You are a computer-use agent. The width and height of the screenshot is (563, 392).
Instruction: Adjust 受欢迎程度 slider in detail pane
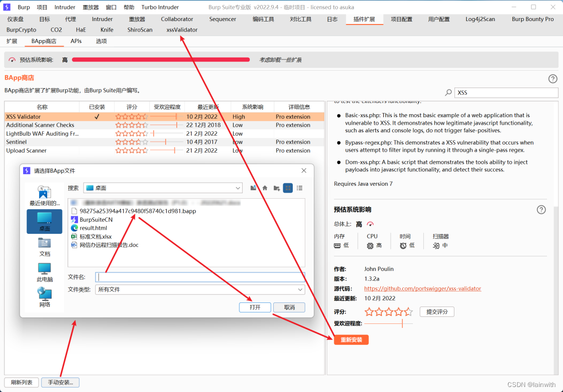pos(388,323)
